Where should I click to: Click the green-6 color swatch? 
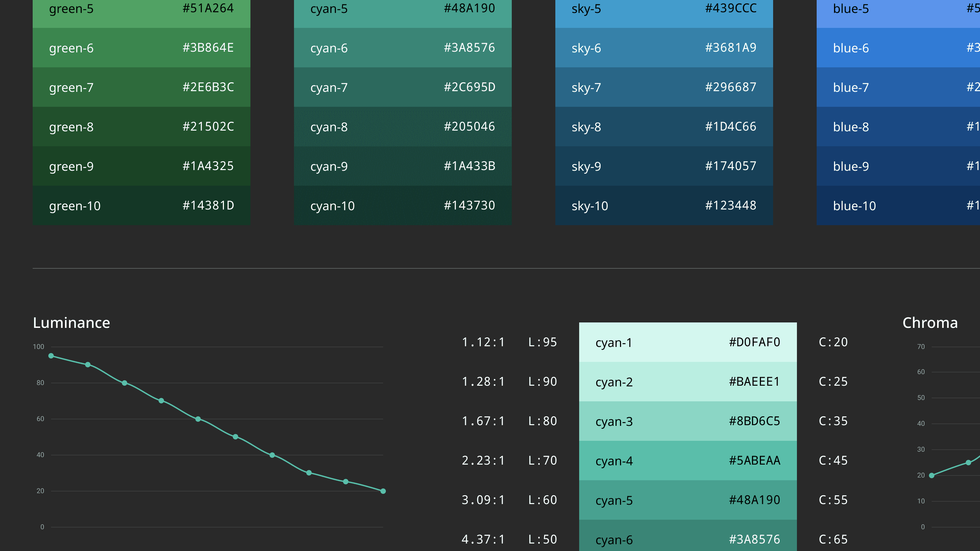pyautogui.click(x=141, y=48)
